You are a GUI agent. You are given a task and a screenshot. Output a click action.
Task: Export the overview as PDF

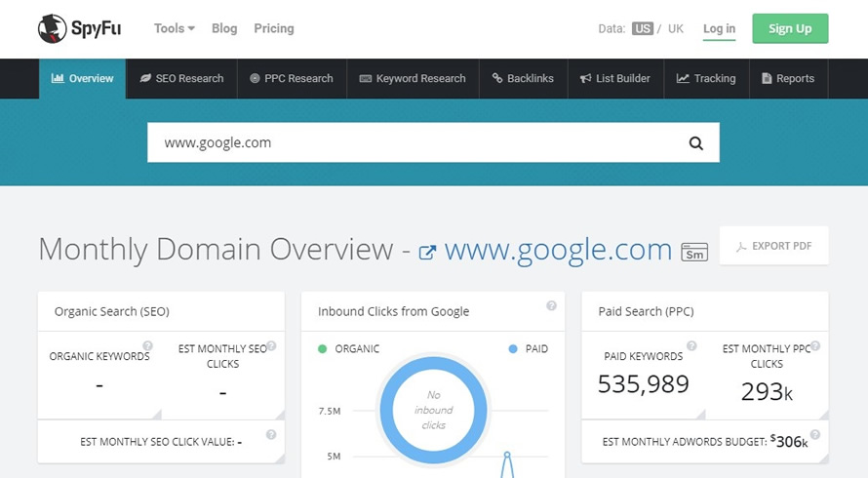pyautogui.click(x=774, y=246)
